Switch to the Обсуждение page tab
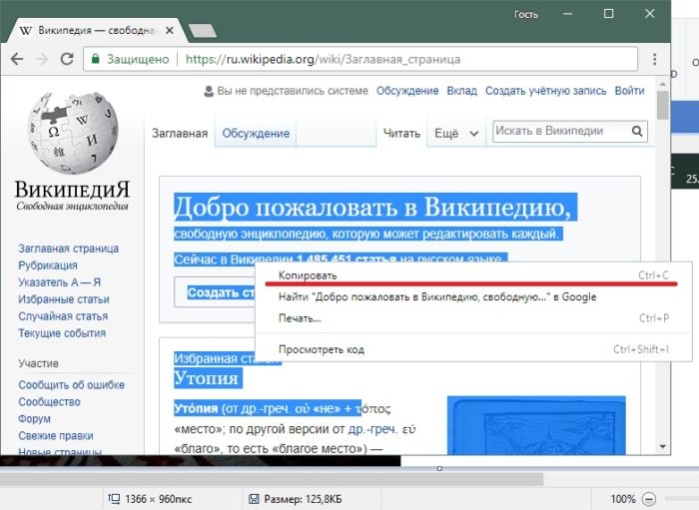The image size is (699, 510). 256,133
